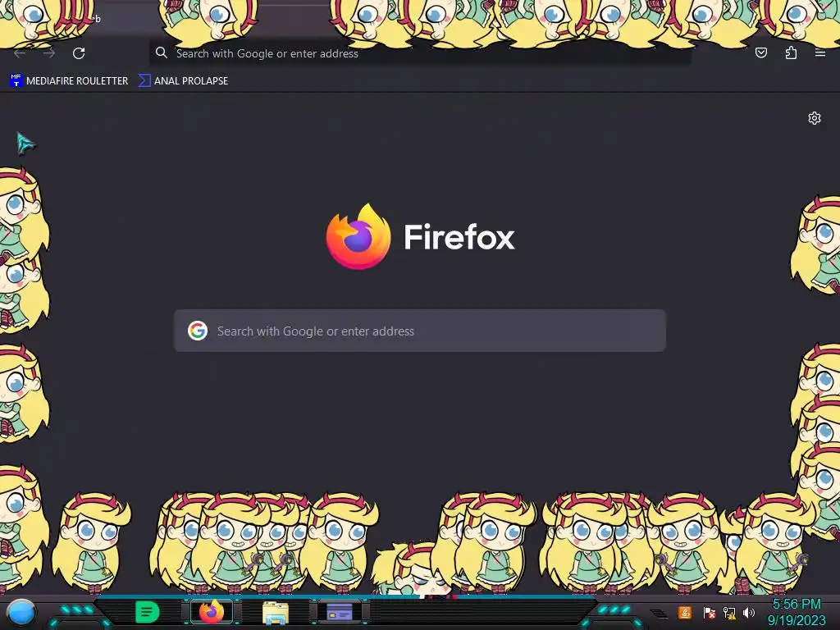
Task: Click the browser forward arrow
Action: (x=49, y=53)
